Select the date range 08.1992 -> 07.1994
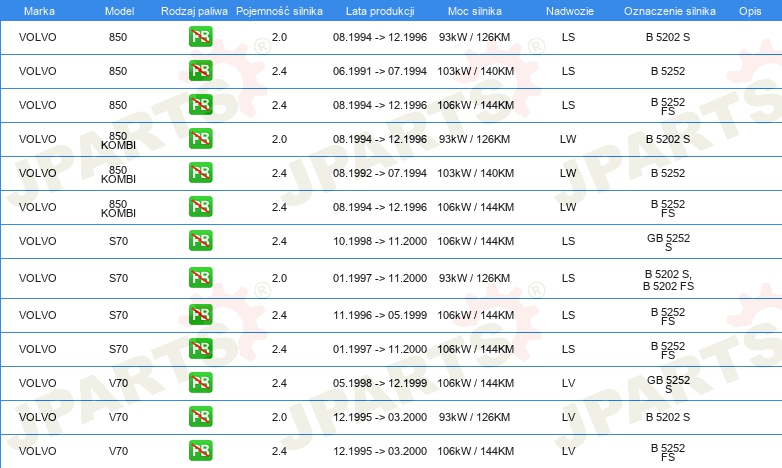 pos(380,173)
